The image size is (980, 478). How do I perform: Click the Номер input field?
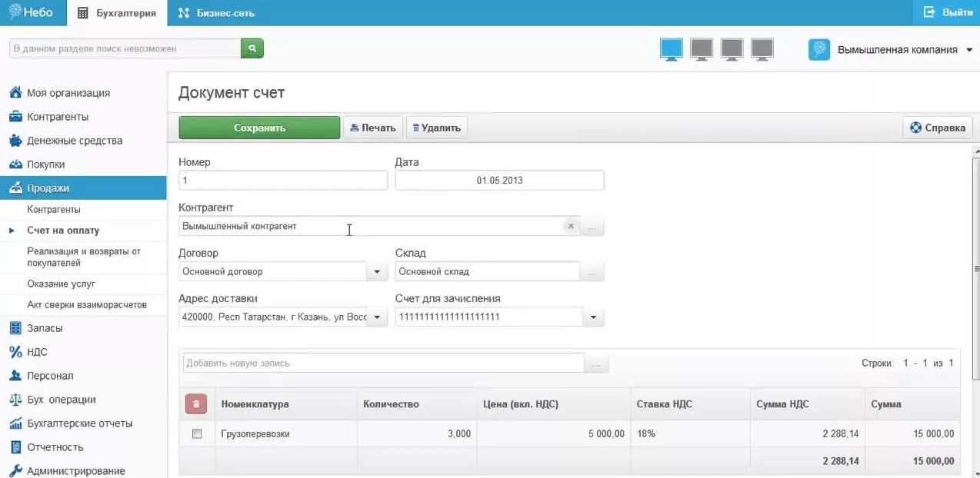282,181
